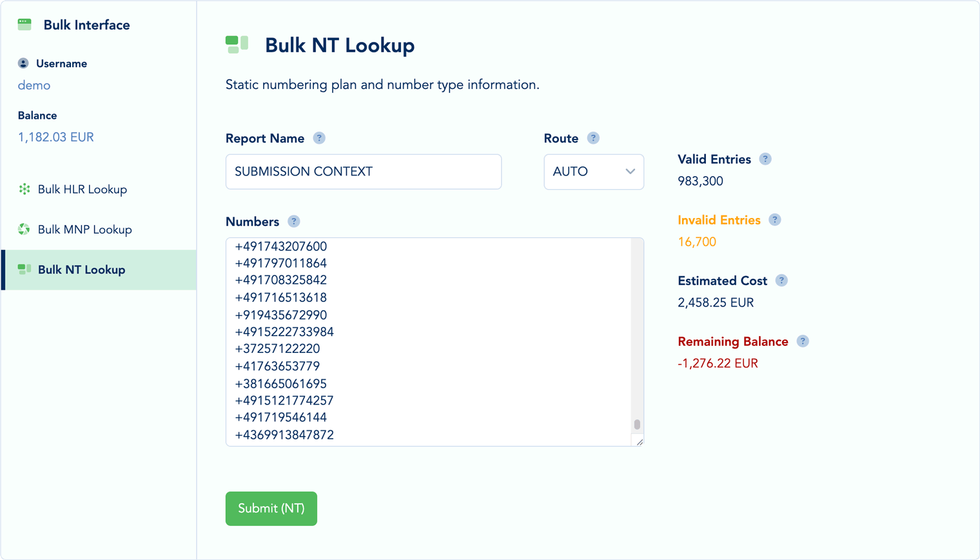Viewport: 980px width, 560px height.
Task: Open the Invalid Entries help tooltip
Action: click(x=774, y=219)
